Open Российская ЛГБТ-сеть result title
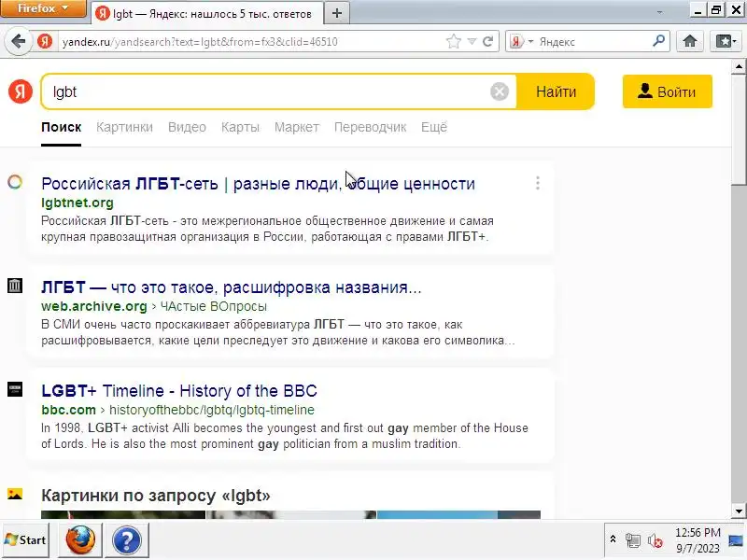Screen dimensions: 747x560 (258, 184)
